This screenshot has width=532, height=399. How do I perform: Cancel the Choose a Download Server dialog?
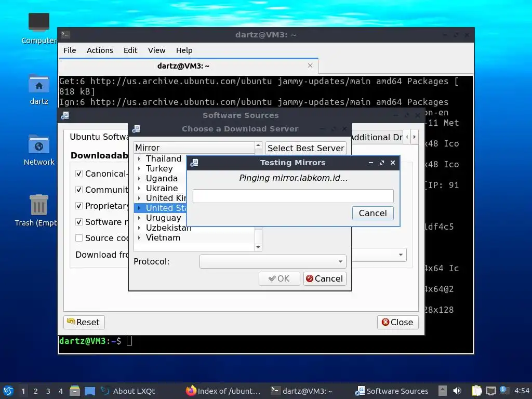coord(325,278)
